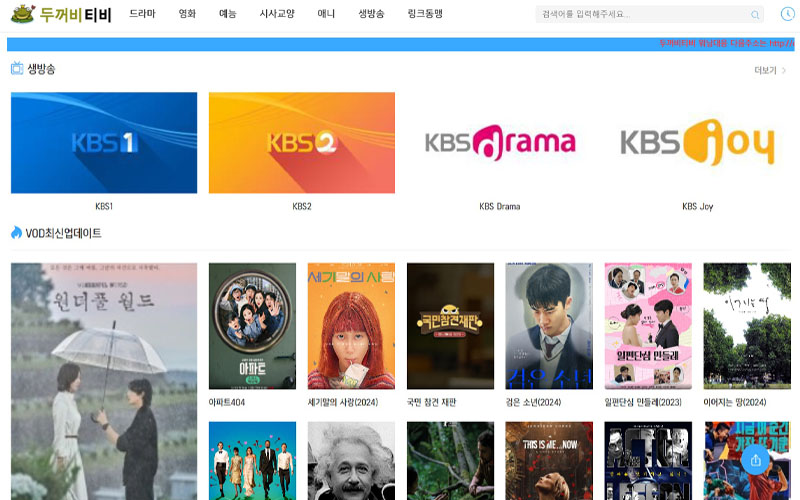
Task: Open the 생방송 menu item
Action: 371,14
